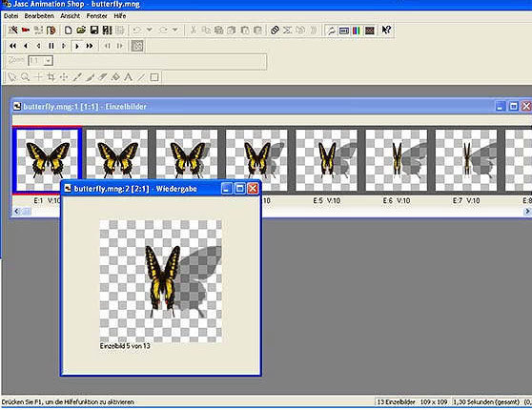Open the Fenster menu

[96, 16]
